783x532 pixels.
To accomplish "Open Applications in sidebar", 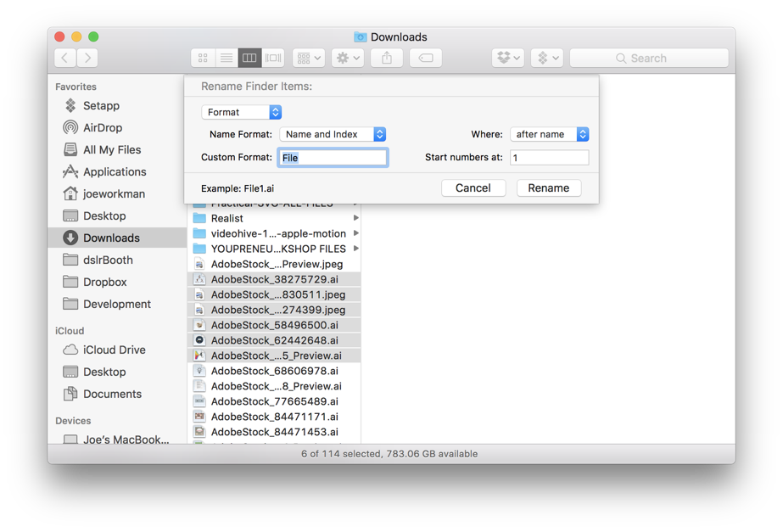I will (117, 172).
